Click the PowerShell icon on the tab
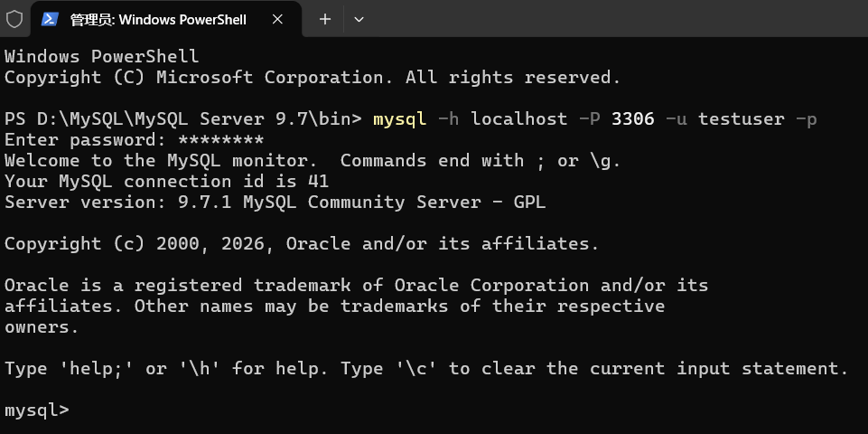This screenshot has height=434, width=868. coord(50,19)
